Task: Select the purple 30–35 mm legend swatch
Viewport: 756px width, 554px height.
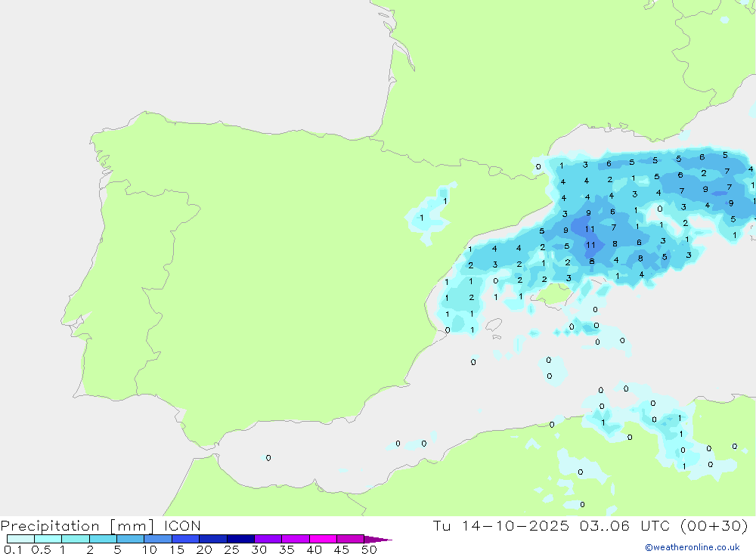Action: tap(268, 539)
